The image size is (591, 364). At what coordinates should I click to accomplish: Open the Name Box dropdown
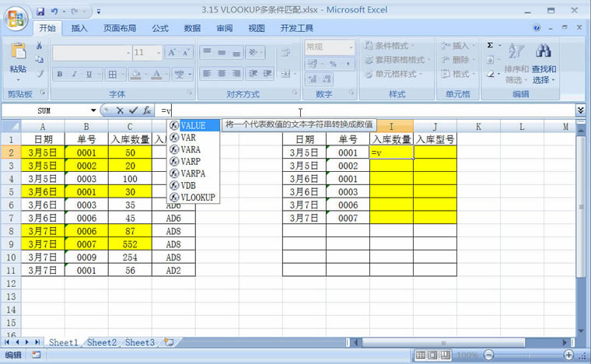pyautogui.click(x=93, y=110)
